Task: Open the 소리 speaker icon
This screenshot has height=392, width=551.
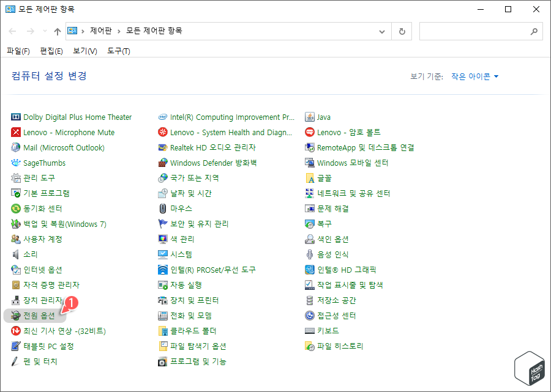Action: (x=16, y=254)
